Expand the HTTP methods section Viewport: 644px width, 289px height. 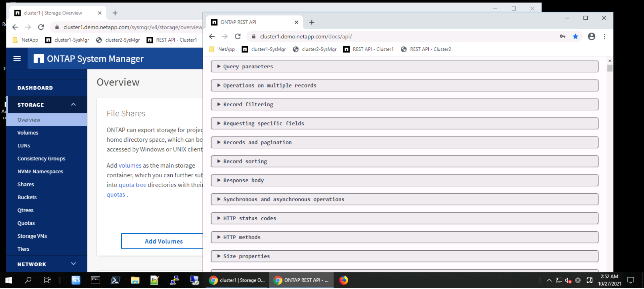pos(404,237)
